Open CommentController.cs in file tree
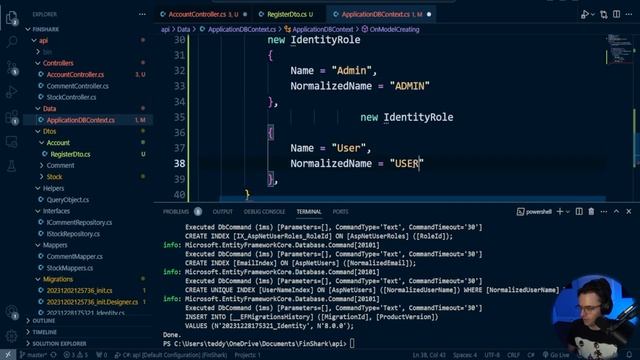 tap(78, 86)
